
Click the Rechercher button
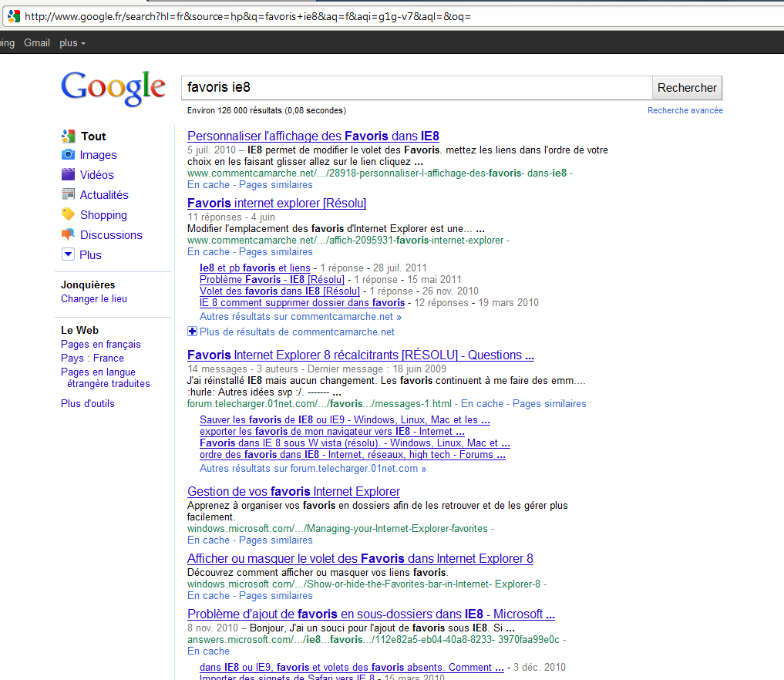687,88
